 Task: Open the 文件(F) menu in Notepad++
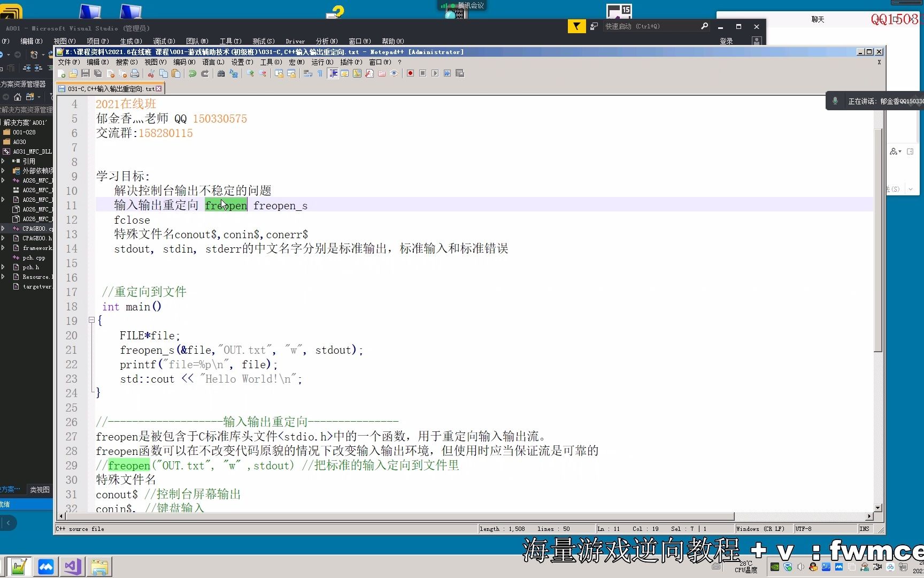69,62
